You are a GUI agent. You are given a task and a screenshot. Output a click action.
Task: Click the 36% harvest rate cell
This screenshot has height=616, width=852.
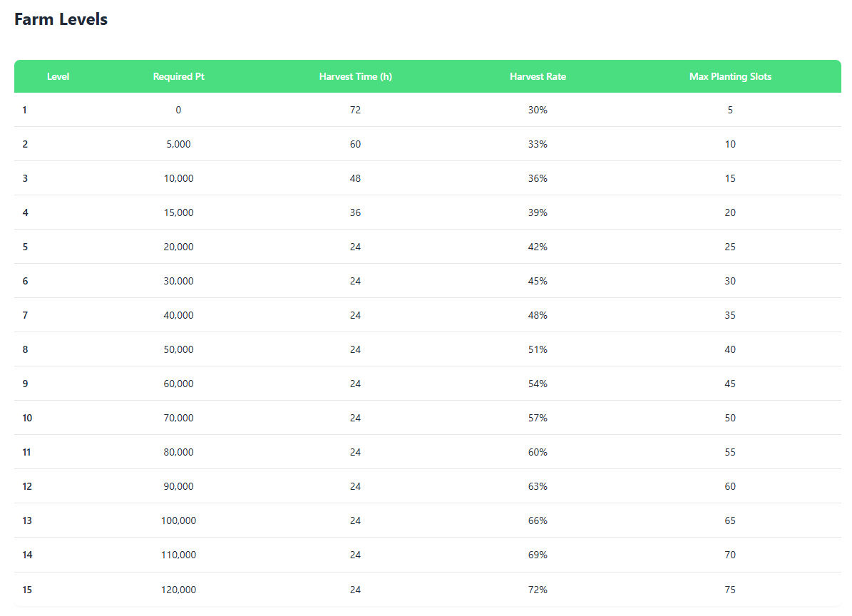(538, 178)
